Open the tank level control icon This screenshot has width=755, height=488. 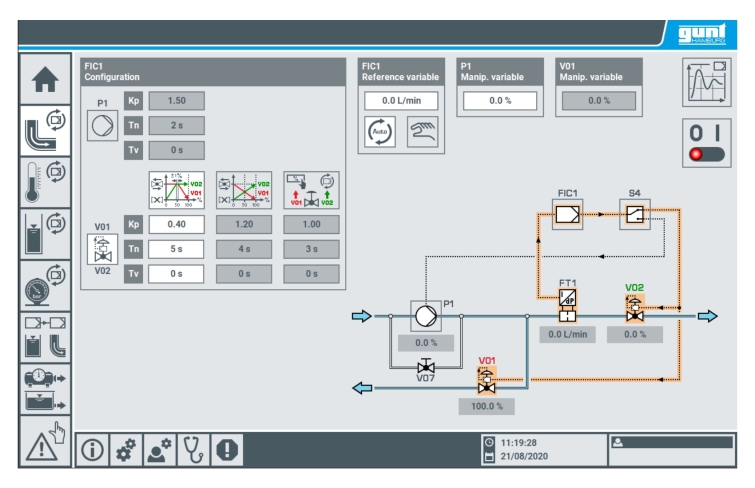44,233
